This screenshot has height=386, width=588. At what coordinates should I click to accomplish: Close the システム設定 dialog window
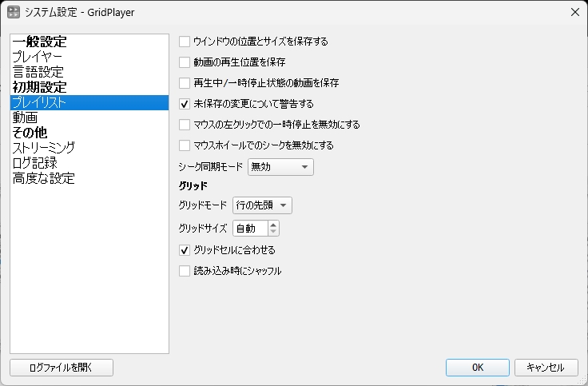coord(574,12)
